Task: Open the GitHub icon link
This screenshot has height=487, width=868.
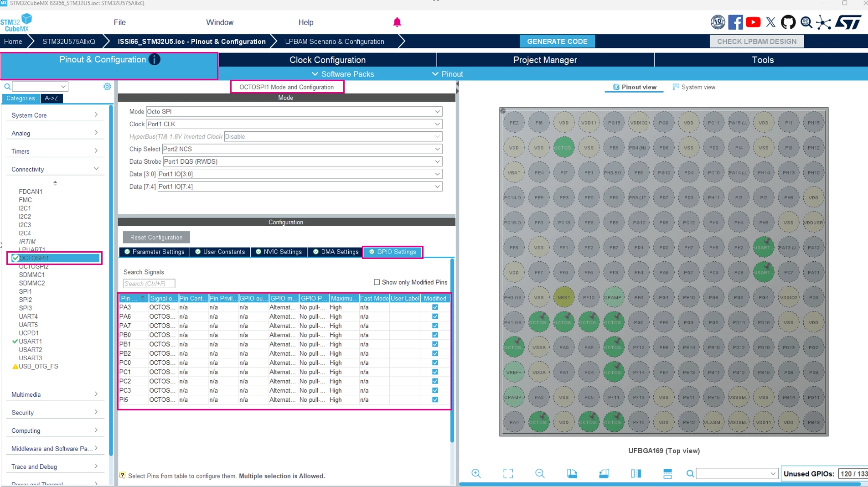Action: (x=788, y=22)
